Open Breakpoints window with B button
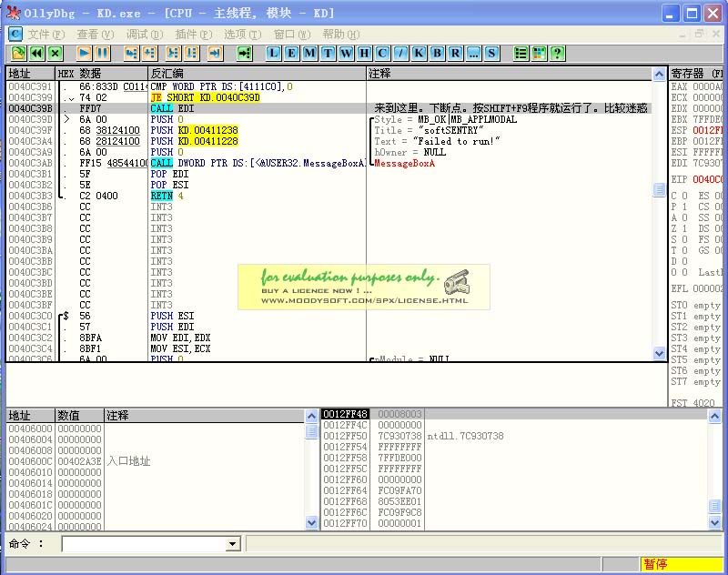 [437, 54]
